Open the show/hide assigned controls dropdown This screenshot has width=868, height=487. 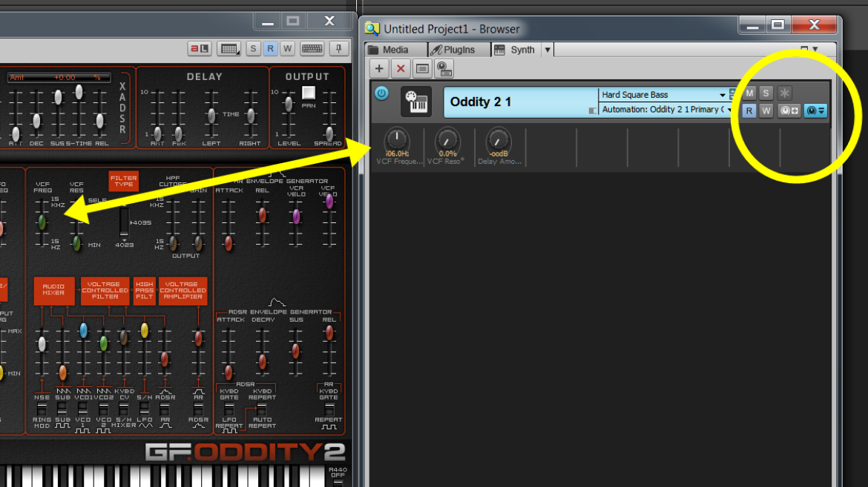coord(815,110)
